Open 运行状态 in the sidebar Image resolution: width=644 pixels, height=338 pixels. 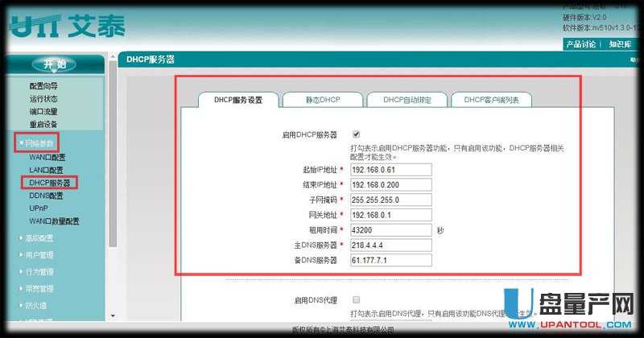click(43, 98)
